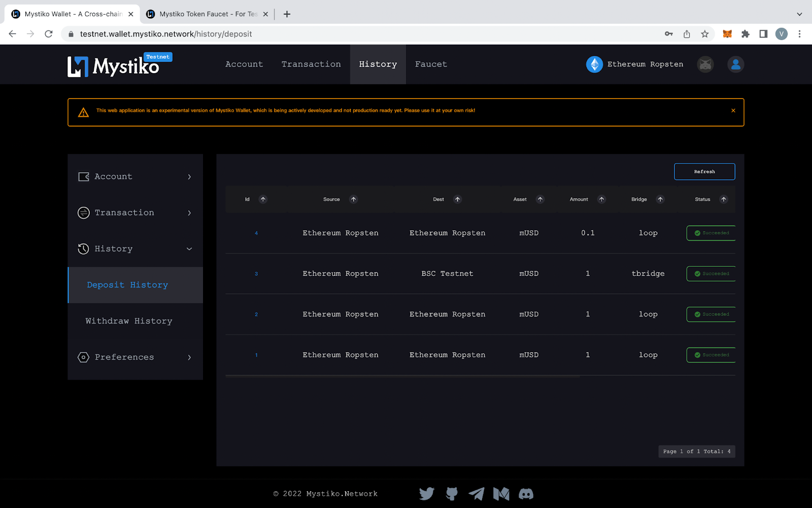Sort the table by Source column
The height and width of the screenshot is (508, 812).
[x=354, y=199]
